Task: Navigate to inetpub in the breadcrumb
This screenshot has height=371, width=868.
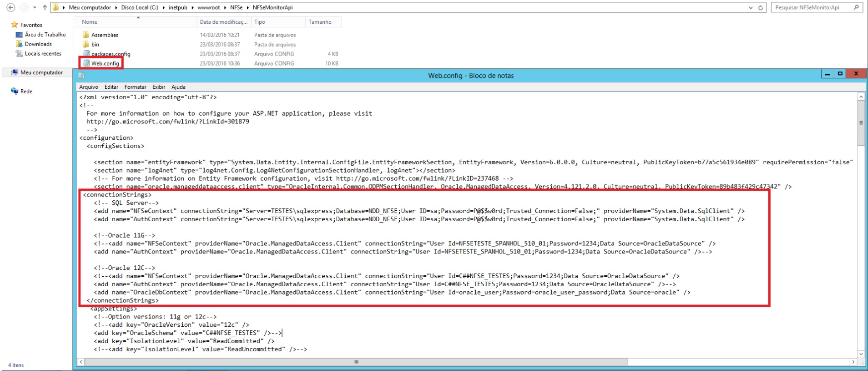Action: click(x=178, y=7)
